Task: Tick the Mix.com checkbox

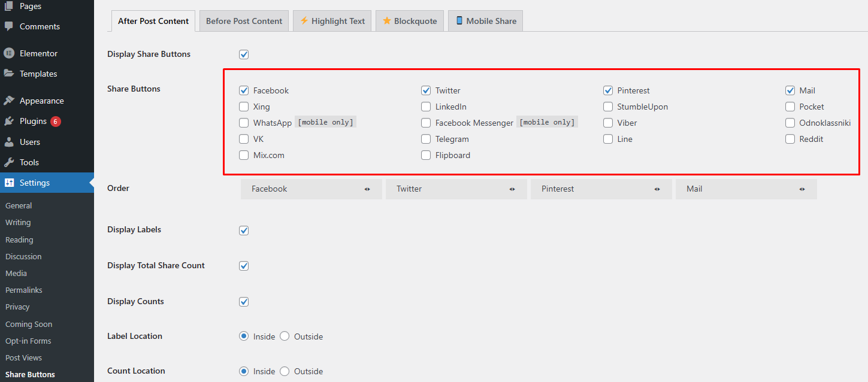Action: point(244,155)
